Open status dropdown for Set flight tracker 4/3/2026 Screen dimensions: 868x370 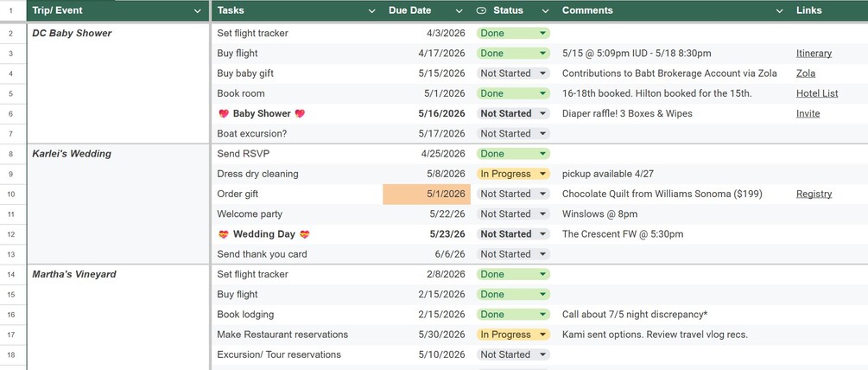tap(513, 33)
